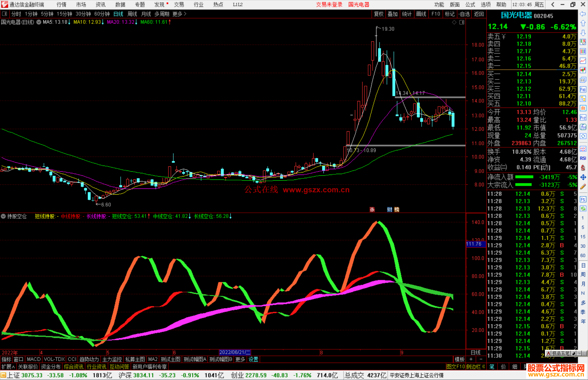
Task: Toggle the square layout icon at chart top-right
Action: click(x=462, y=22)
